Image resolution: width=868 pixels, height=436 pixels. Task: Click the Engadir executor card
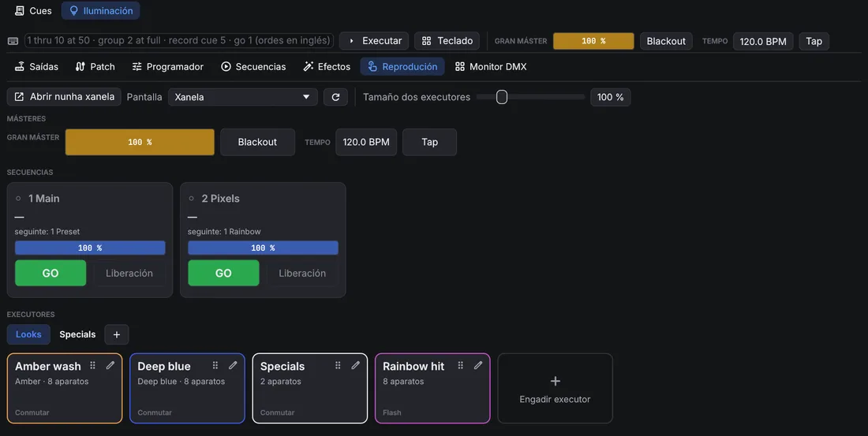pos(556,389)
